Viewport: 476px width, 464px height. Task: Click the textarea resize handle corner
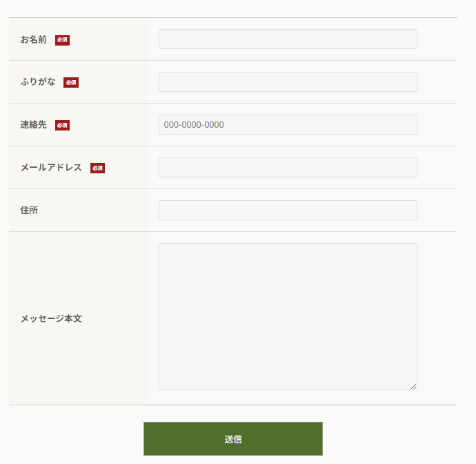(x=413, y=386)
